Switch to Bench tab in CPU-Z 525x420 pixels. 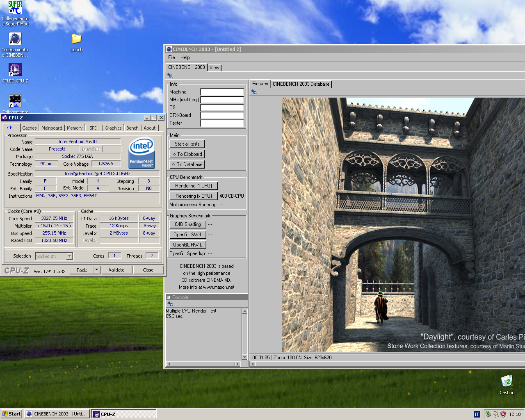coord(132,128)
